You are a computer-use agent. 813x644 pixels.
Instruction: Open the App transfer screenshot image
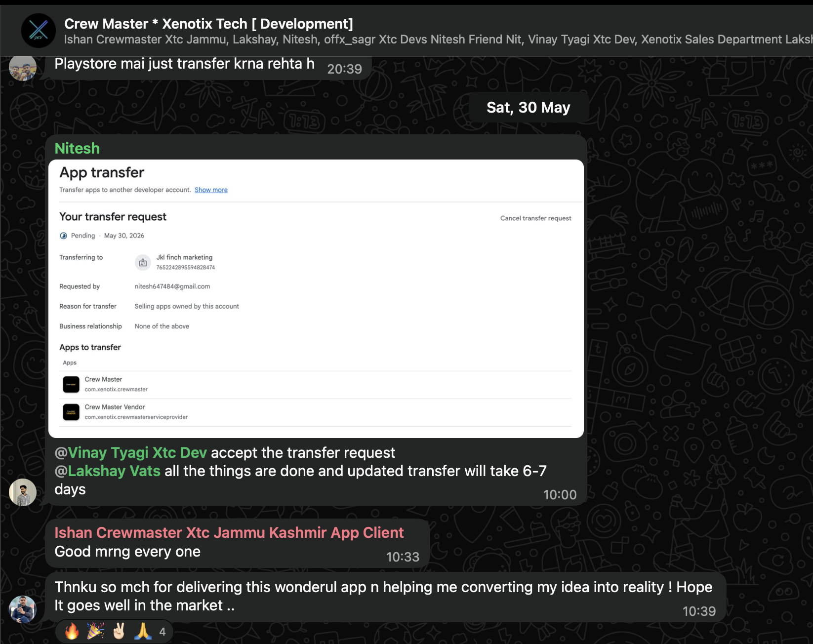pyautogui.click(x=316, y=298)
